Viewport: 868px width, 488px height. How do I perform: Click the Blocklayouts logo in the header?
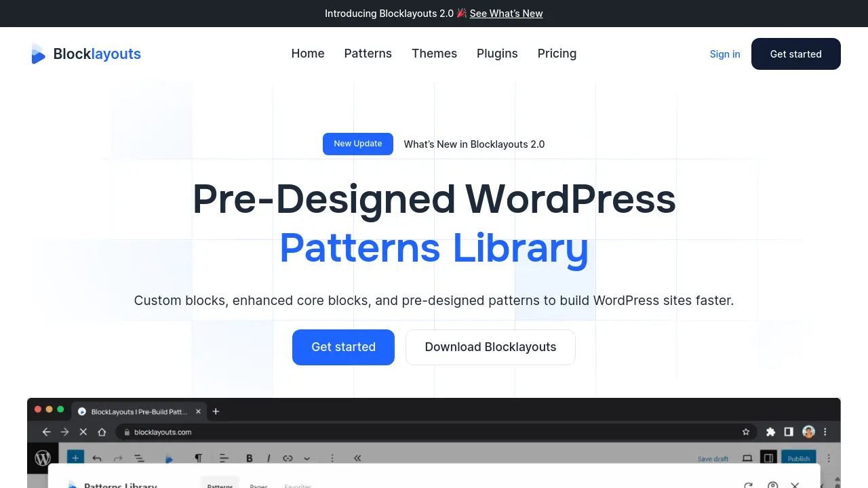(85, 54)
